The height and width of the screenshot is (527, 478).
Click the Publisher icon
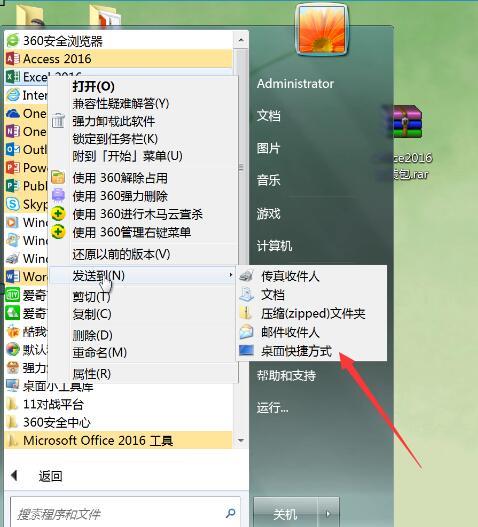point(13,186)
